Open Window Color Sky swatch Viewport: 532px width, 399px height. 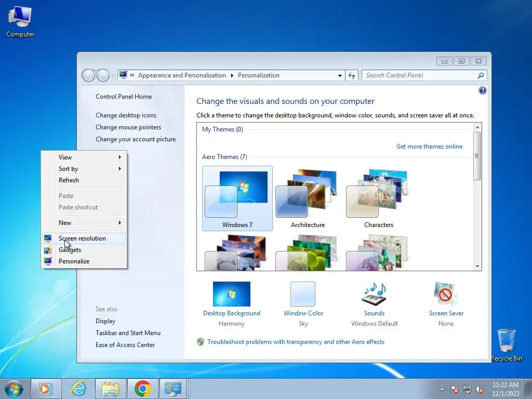click(x=303, y=294)
